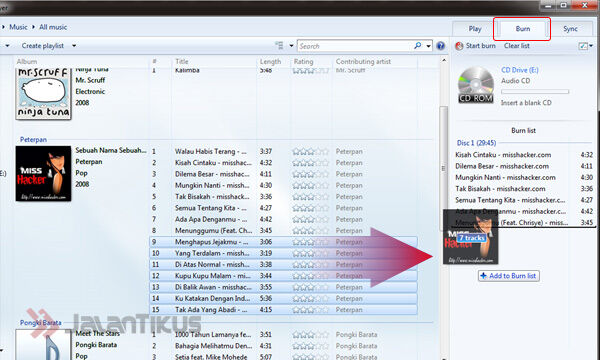Select track 13 Di Balik Awan
Viewport: 600px width, 360px height.
283,287
